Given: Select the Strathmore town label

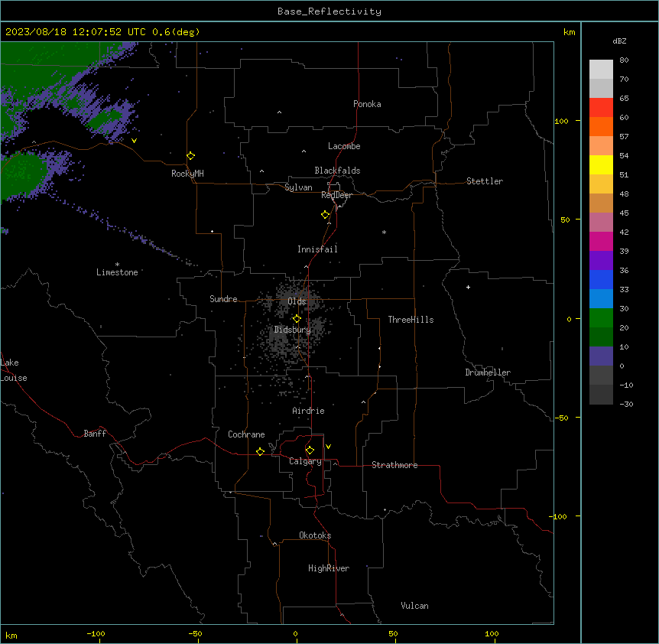Looking at the screenshot, I should tap(394, 465).
